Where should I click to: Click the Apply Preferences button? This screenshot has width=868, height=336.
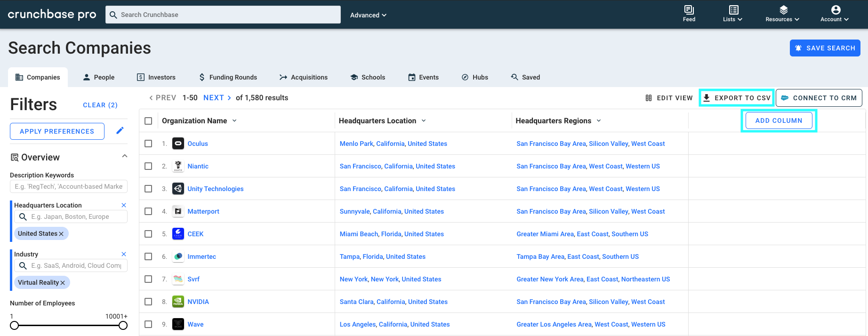pos(57,131)
